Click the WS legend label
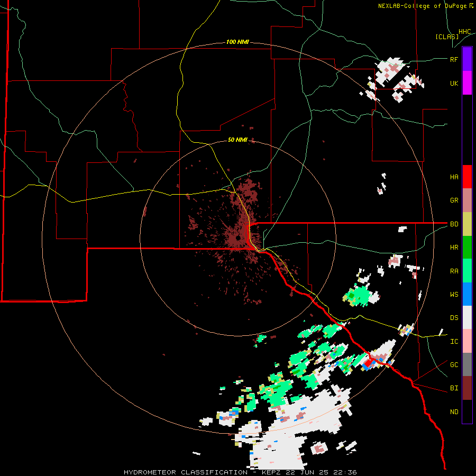 coord(454,295)
